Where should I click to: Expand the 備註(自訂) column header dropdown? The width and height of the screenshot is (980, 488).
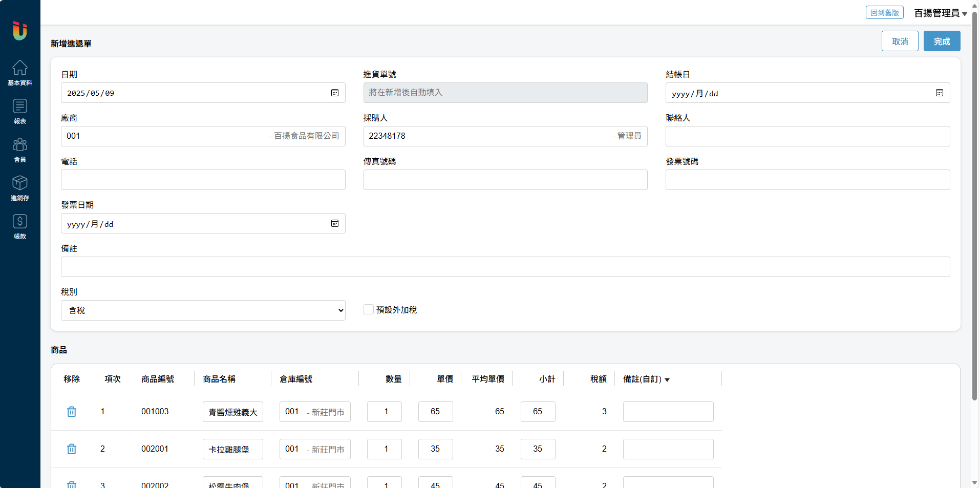tap(667, 380)
